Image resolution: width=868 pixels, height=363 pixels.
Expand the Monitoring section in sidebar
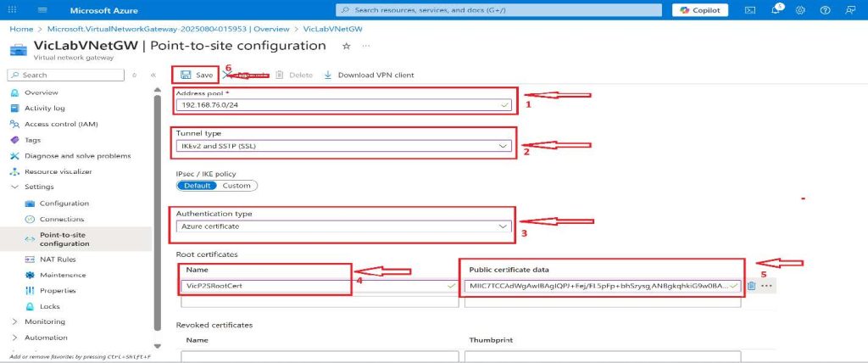coord(15,321)
